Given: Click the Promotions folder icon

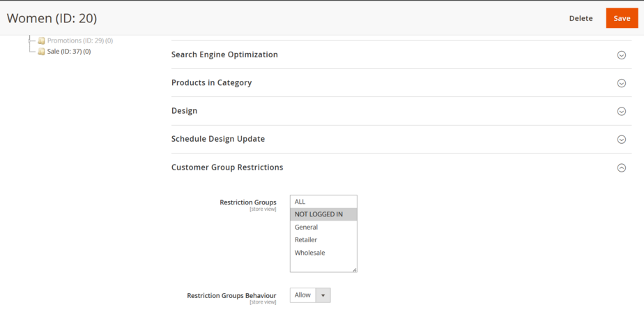Looking at the screenshot, I should tap(41, 40).
